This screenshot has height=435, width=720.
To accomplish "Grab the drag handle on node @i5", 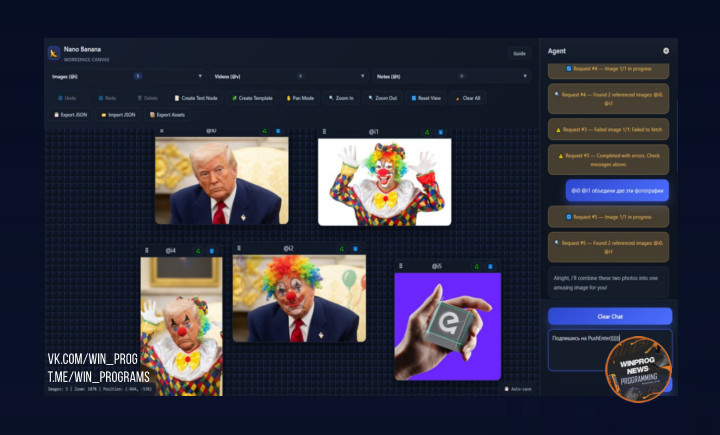I will coord(400,266).
